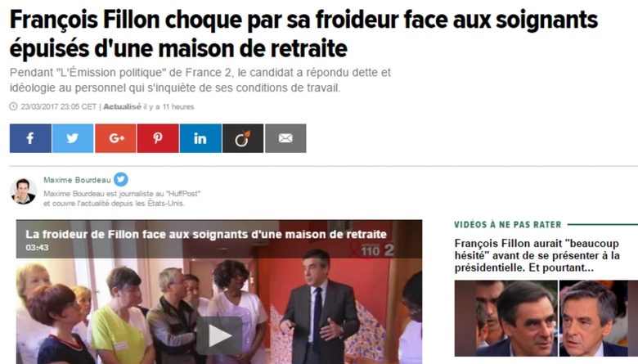Image resolution: width=638 pixels, height=364 pixels.
Task: Click Maxime Bourdeau's avatar photo
Action: coord(23,191)
